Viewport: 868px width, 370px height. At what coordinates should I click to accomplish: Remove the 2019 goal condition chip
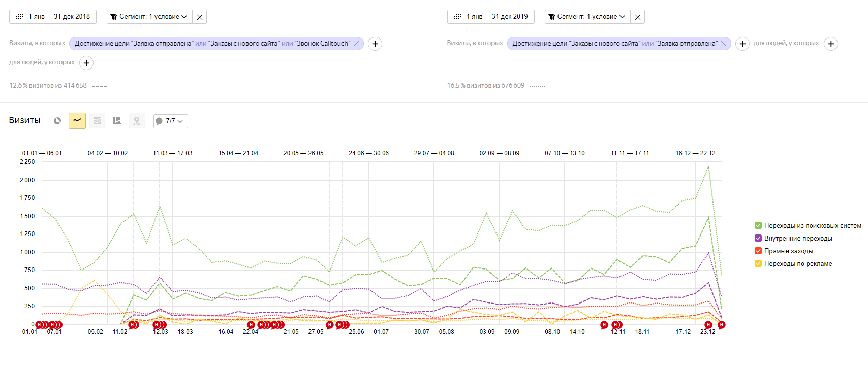pyautogui.click(x=724, y=44)
